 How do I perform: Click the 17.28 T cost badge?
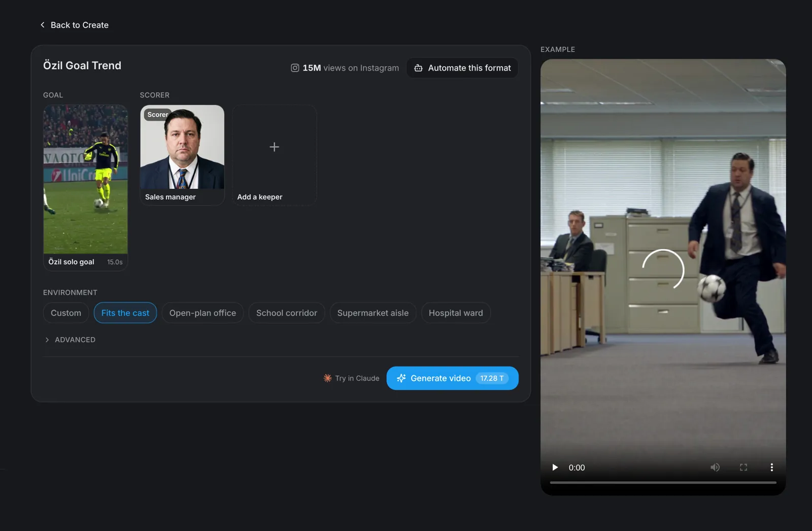pos(492,378)
